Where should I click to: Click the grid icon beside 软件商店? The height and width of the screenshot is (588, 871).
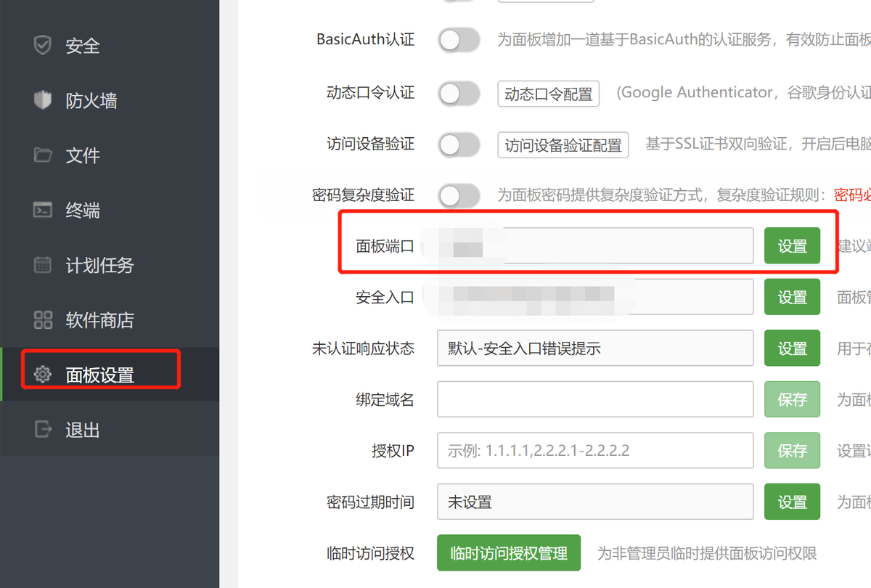point(43,320)
